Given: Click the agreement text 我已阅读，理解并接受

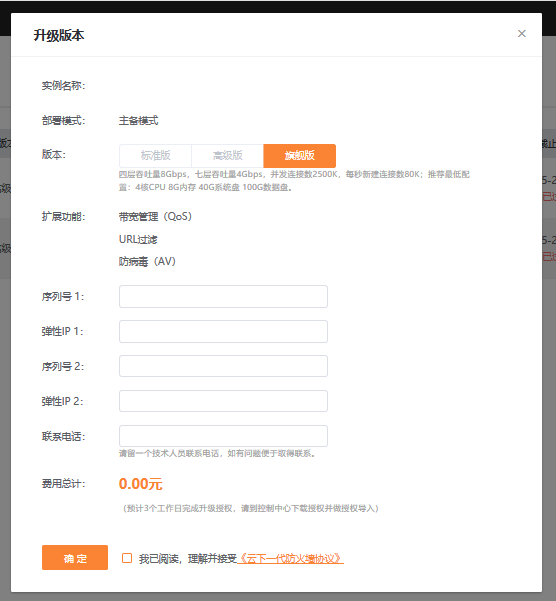Looking at the screenshot, I should pos(188,558).
